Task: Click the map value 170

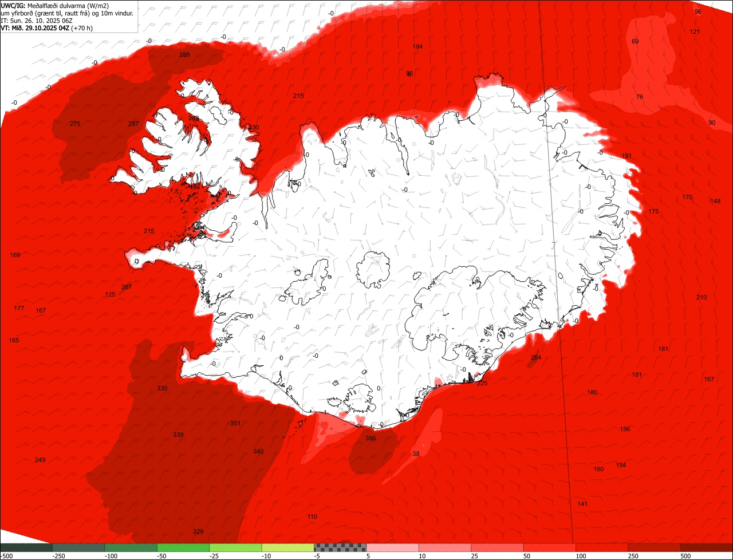Action: point(687,198)
